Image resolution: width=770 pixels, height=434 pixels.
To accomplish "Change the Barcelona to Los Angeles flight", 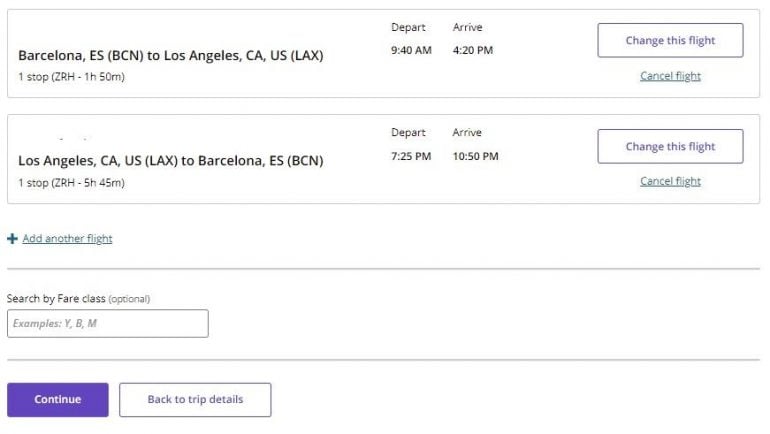I will (x=670, y=41).
